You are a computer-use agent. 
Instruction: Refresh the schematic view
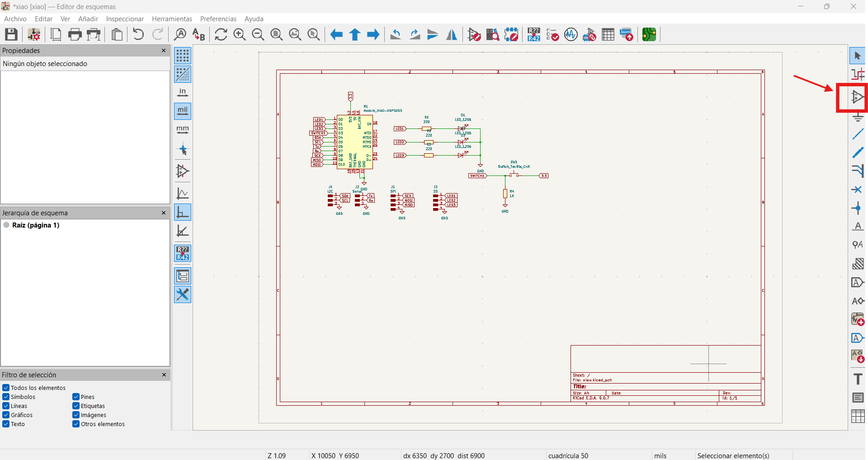[x=221, y=34]
